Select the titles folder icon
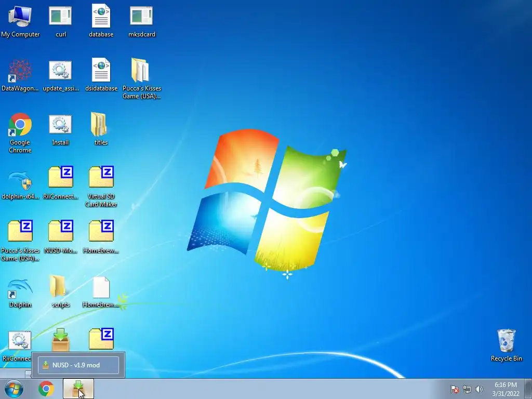The width and height of the screenshot is (532, 399). [101, 129]
